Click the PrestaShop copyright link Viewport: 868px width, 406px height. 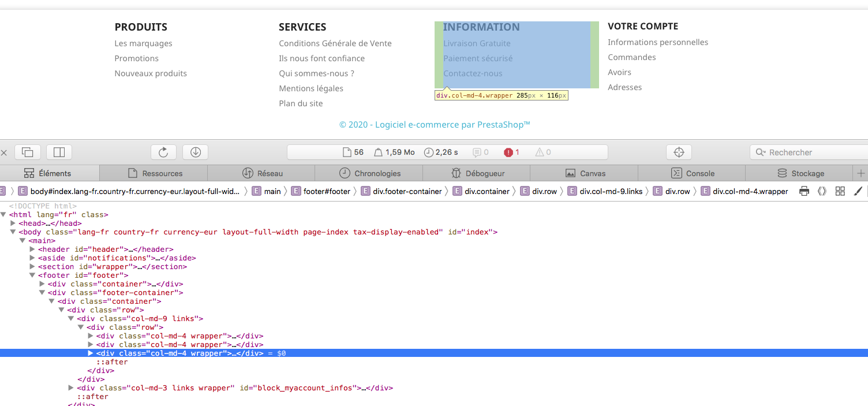(435, 125)
